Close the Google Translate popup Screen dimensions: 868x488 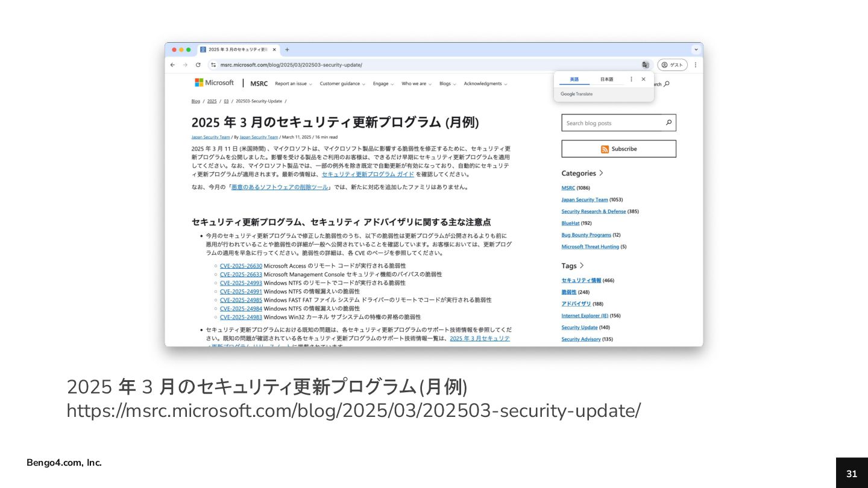[643, 79]
